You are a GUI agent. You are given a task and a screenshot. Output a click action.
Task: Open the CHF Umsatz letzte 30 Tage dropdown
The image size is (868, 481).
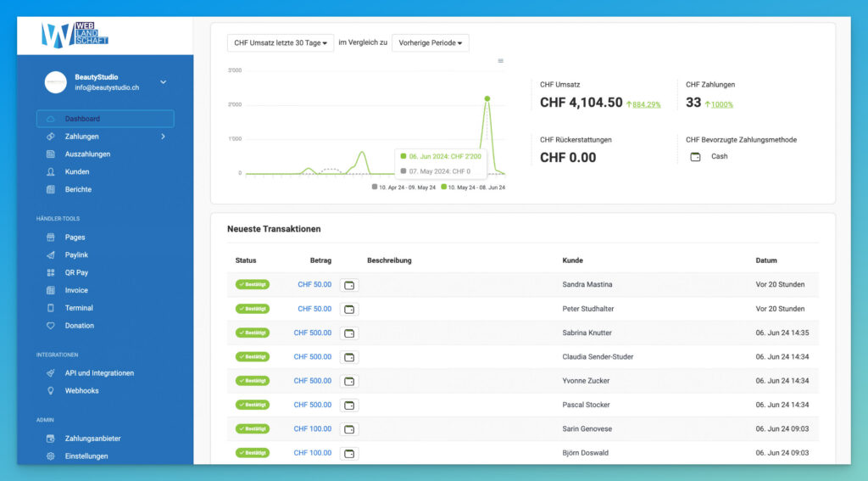280,43
